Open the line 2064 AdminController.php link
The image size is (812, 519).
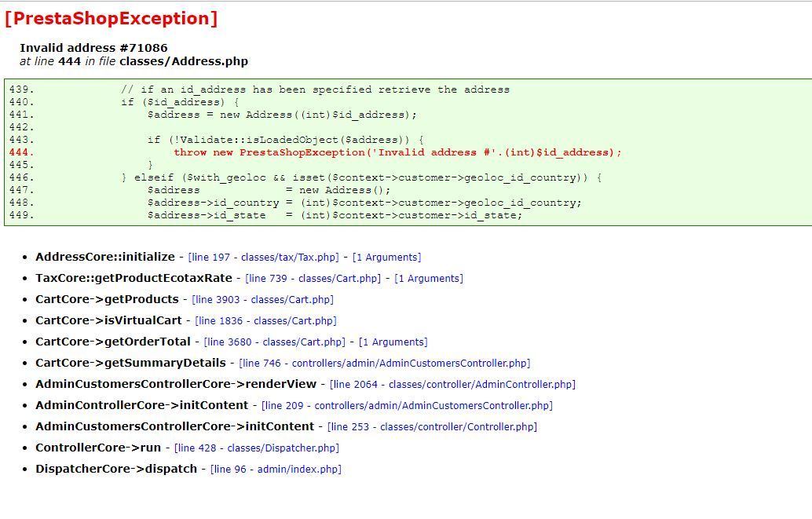pos(452,385)
